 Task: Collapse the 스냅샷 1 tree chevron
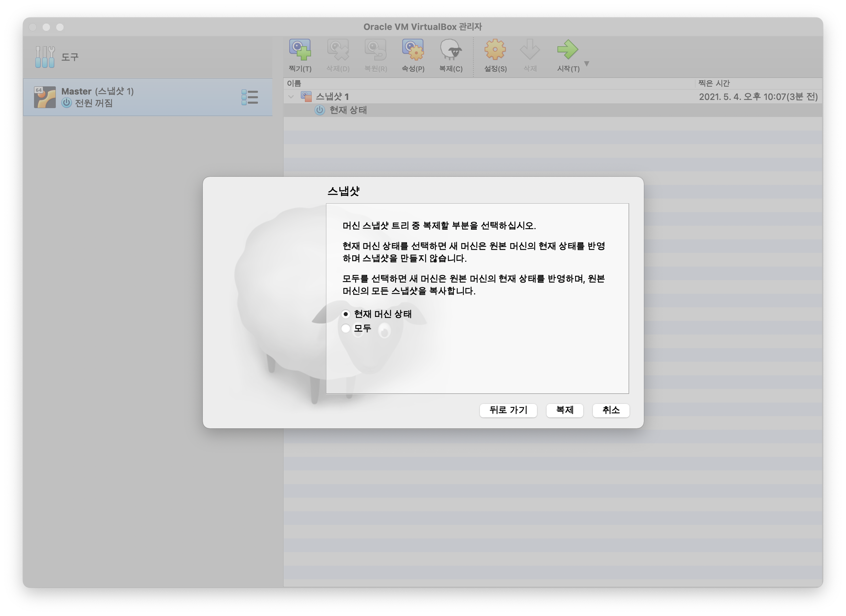click(291, 97)
